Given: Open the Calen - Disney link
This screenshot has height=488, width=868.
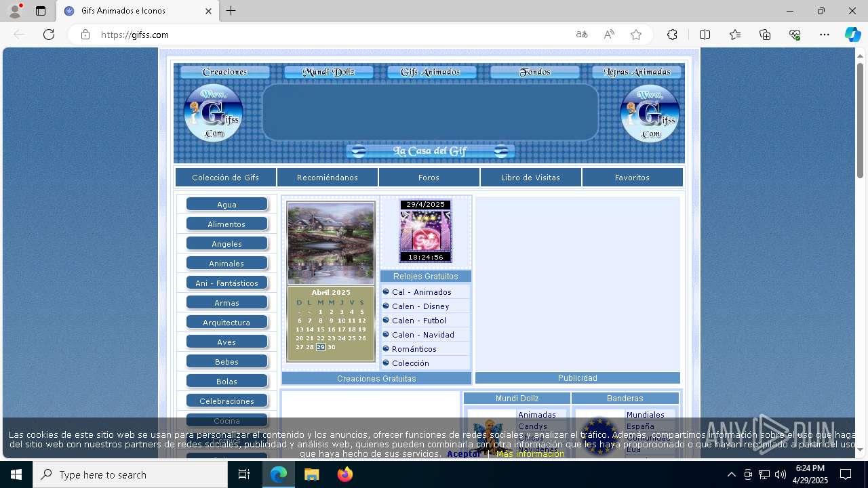Looking at the screenshot, I should coord(420,306).
